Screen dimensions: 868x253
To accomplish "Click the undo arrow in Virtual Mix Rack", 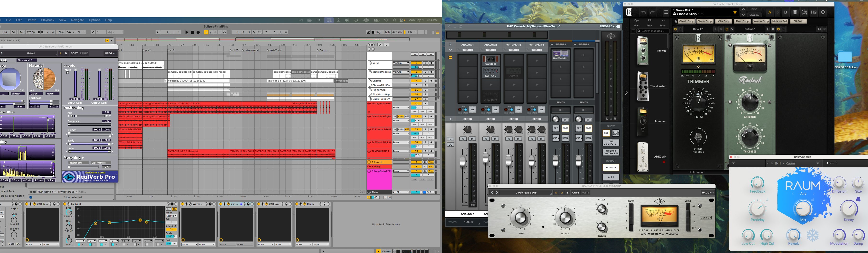I will coord(643,12).
